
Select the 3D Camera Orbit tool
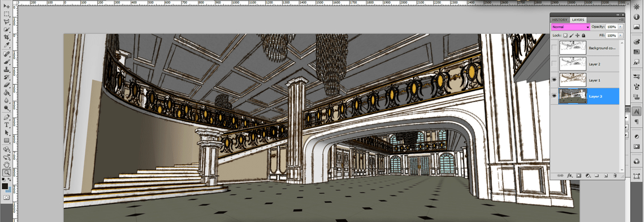[7, 157]
